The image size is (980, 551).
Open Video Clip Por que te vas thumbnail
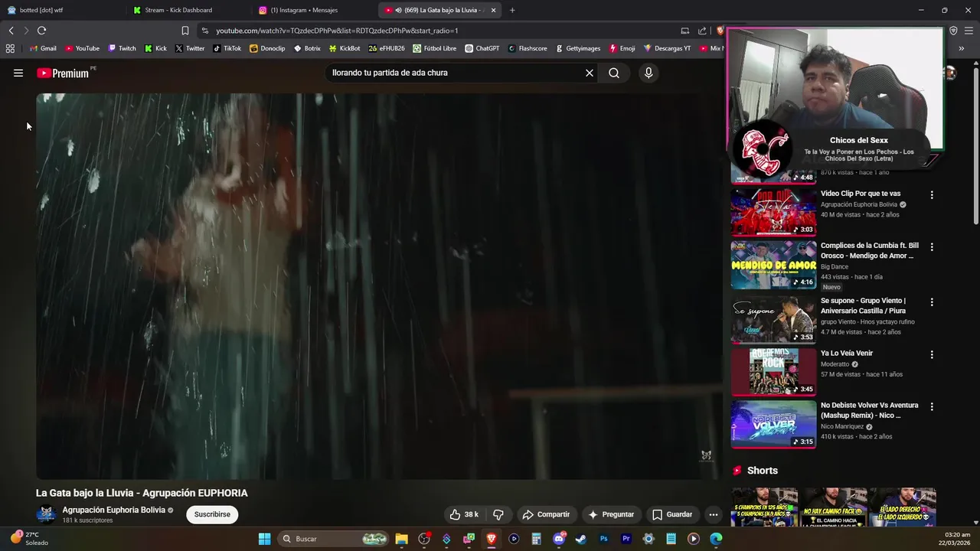pyautogui.click(x=773, y=212)
